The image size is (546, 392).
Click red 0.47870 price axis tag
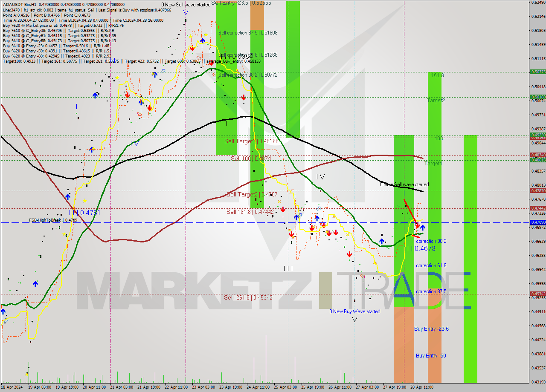click(538, 191)
